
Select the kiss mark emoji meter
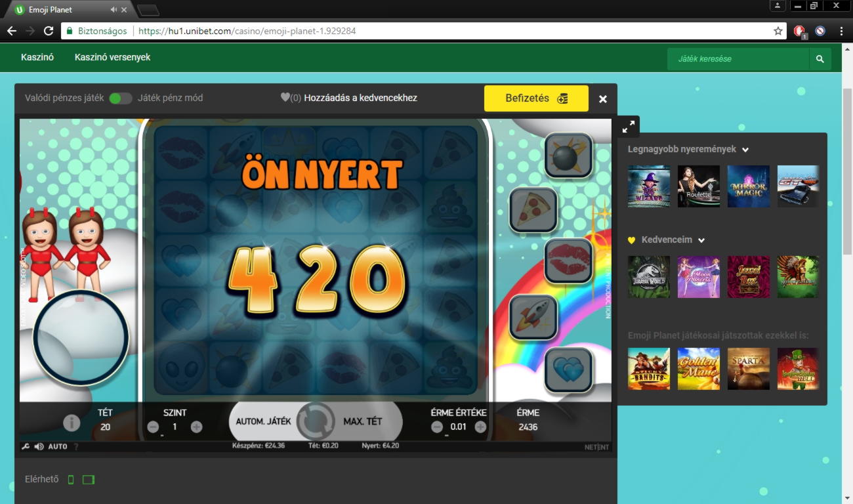click(x=568, y=261)
